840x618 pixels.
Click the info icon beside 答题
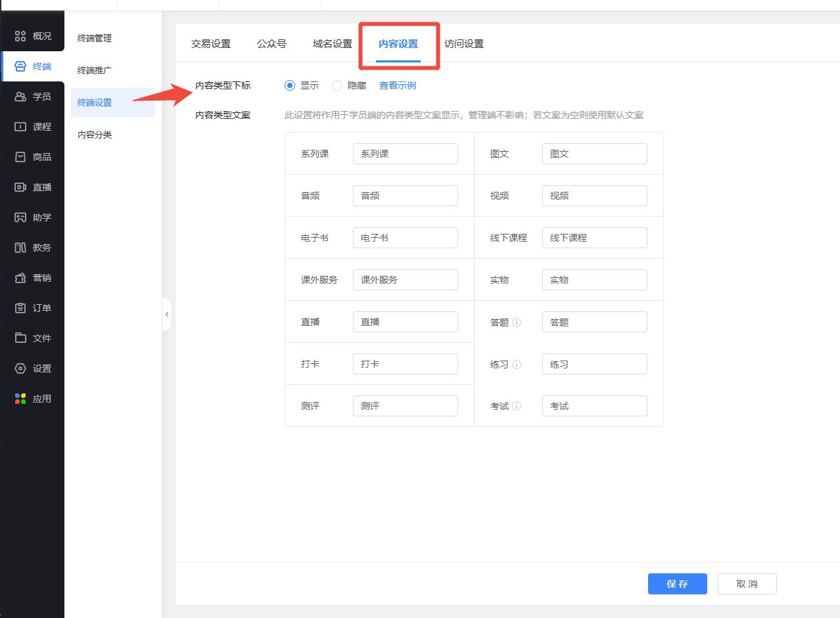pos(517,322)
